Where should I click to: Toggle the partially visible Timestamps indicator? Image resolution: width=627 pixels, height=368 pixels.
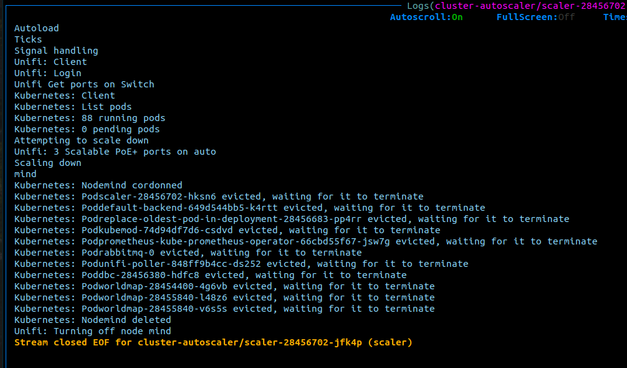pos(615,17)
